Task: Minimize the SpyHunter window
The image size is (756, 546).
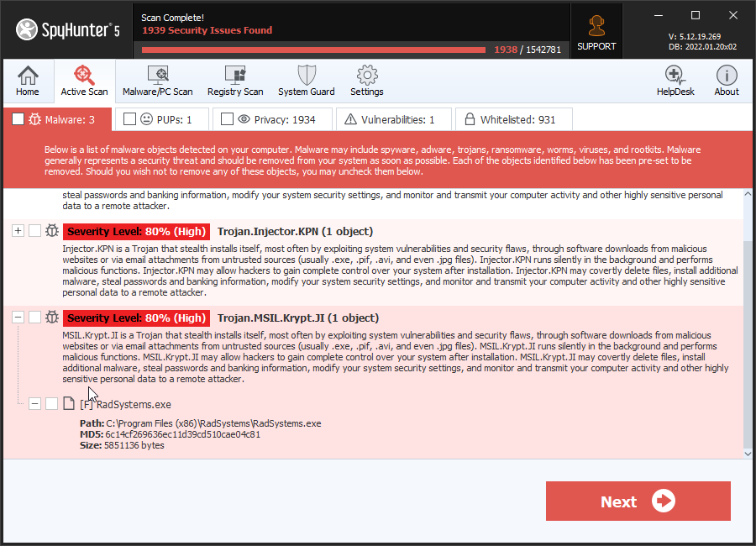Action: click(x=658, y=15)
